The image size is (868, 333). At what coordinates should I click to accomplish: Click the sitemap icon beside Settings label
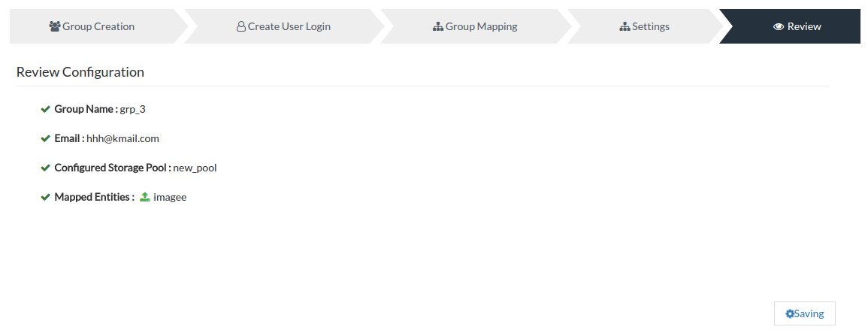click(x=625, y=26)
